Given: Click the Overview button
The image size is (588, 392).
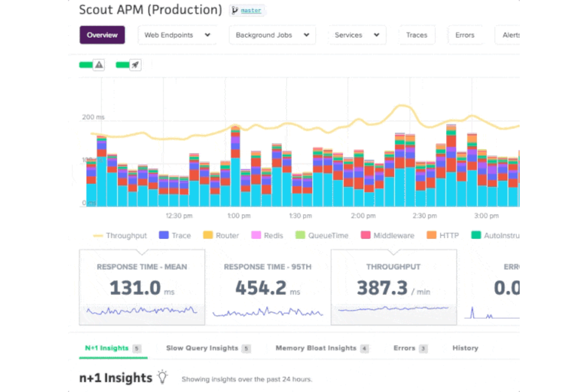Looking at the screenshot, I should (x=102, y=35).
